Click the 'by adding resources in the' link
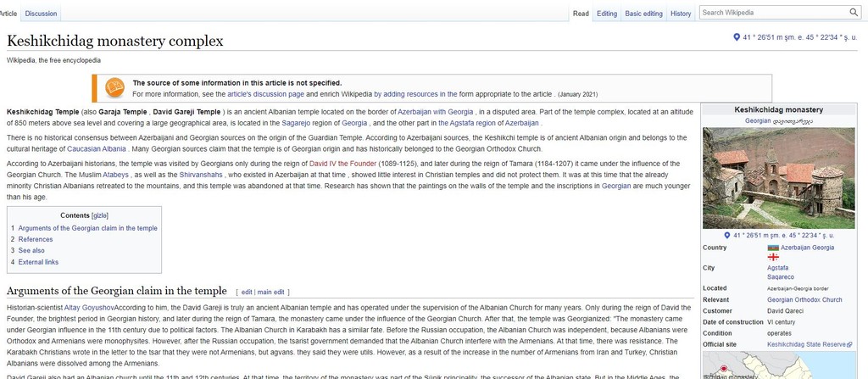Viewport: 868px width, 379px height. 415,94
